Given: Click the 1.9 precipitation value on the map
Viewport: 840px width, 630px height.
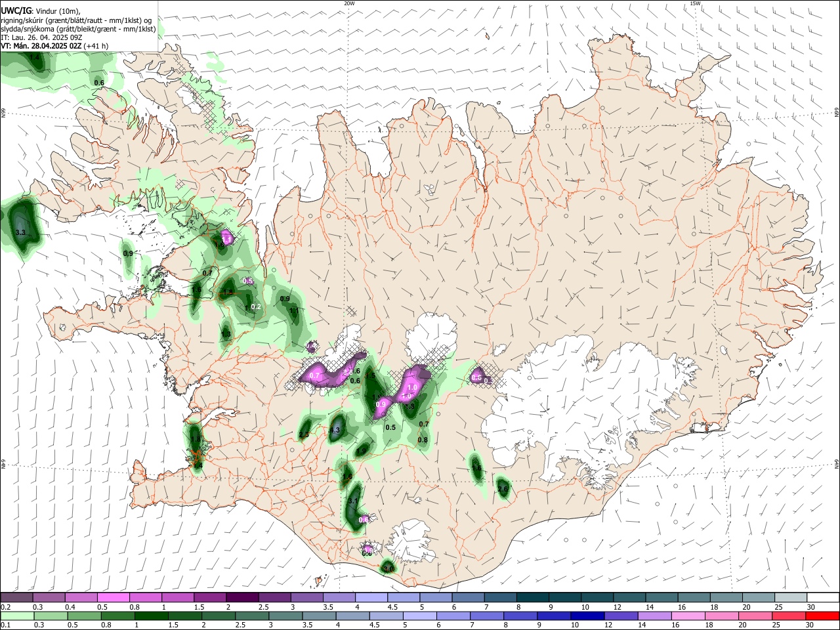Looking at the screenshot, I should tap(362, 451).
